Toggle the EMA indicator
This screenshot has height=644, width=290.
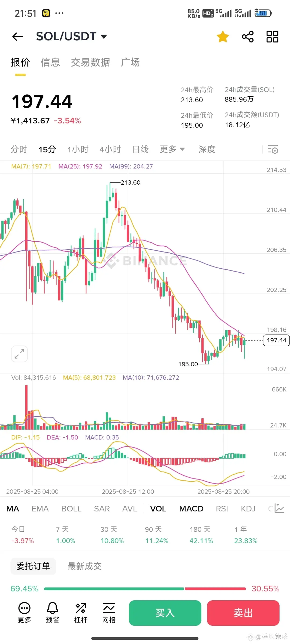pyautogui.click(x=40, y=508)
